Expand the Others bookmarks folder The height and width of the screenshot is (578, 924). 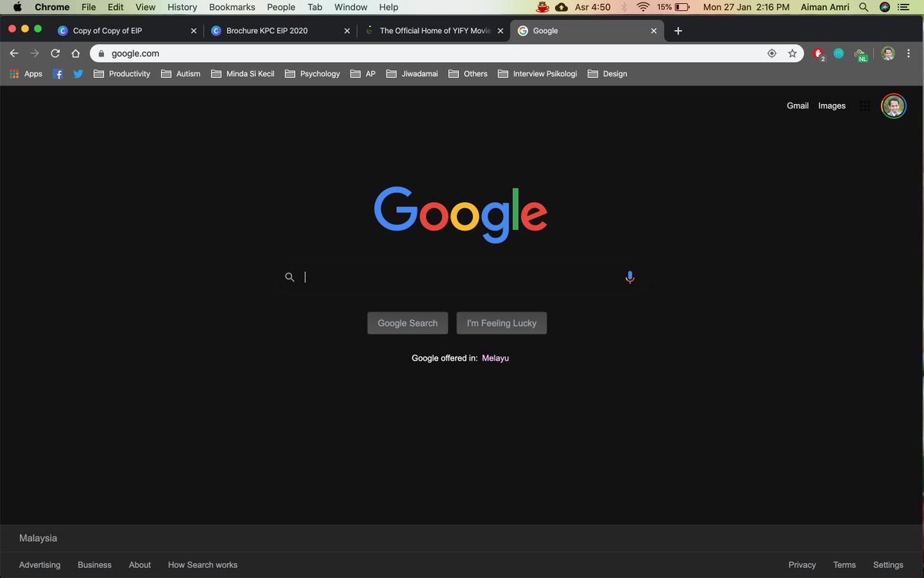[467, 74]
